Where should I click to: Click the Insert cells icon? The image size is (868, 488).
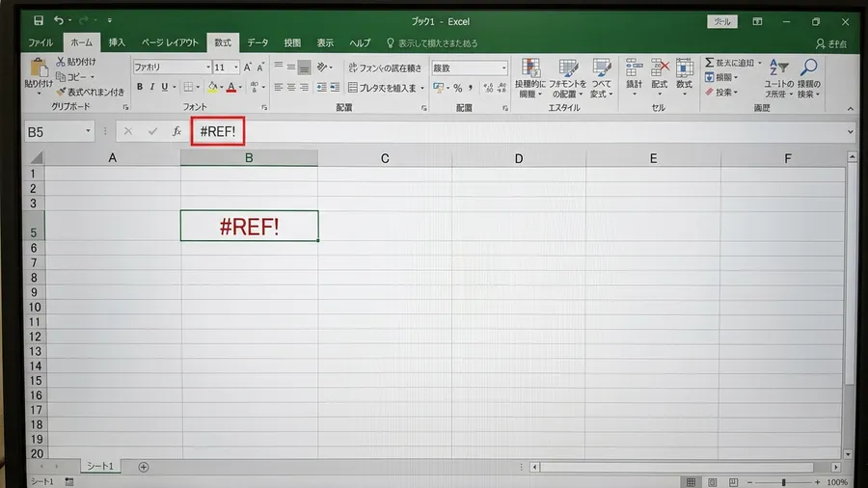click(x=634, y=68)
